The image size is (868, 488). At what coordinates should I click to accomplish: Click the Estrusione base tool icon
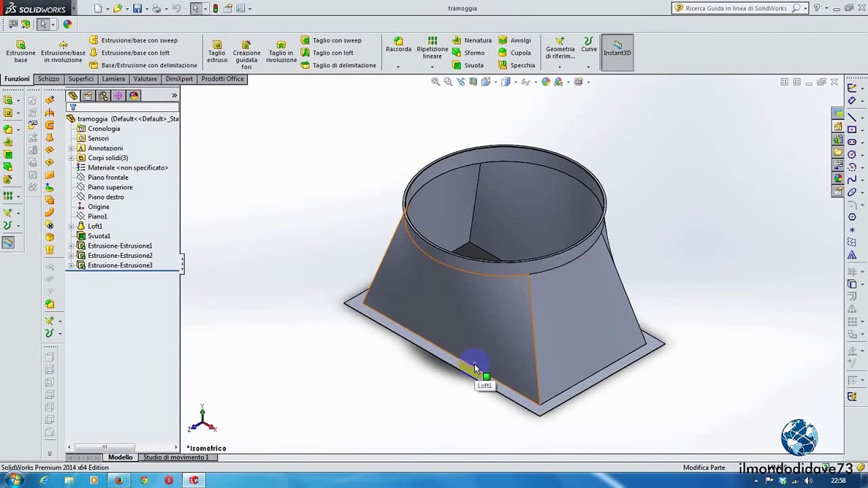point(20,45)
